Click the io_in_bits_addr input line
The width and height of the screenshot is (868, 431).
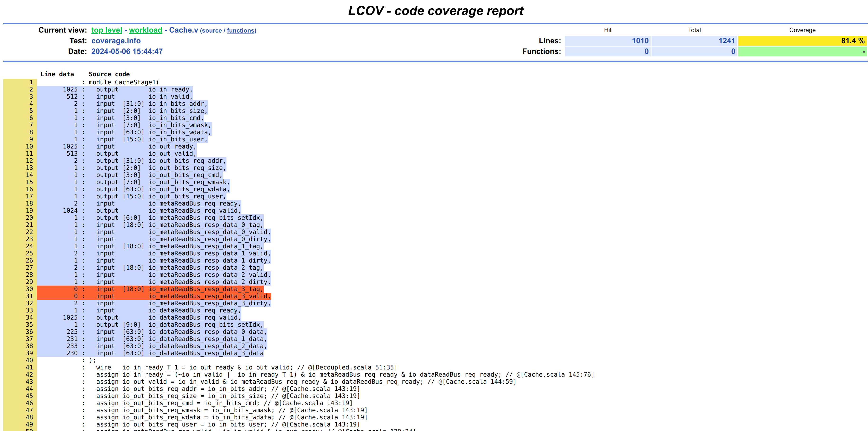pyautogui.click(x=152, y=103)
